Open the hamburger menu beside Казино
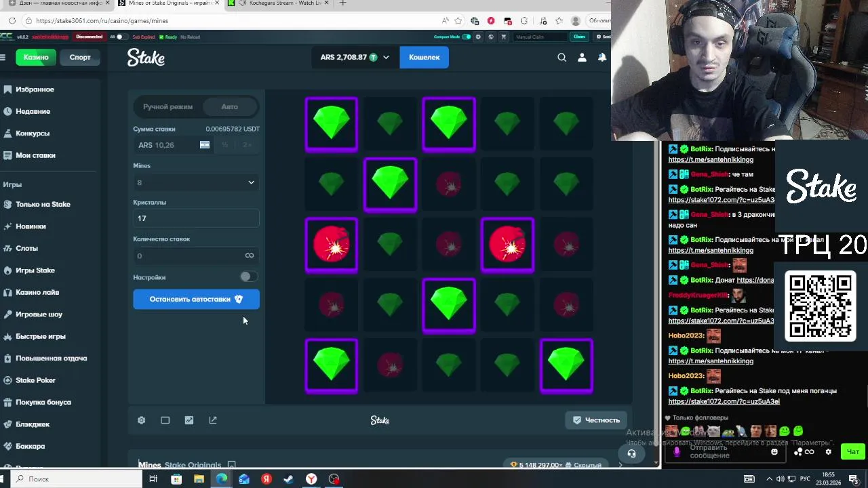Viewport: 868px width, 488px height. point(3,58)
